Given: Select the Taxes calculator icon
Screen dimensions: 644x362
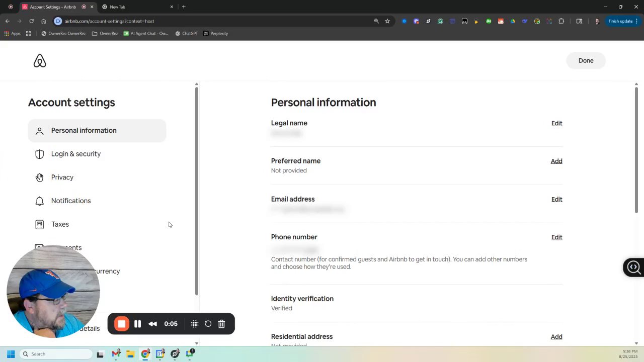Looking at the screenshot, I should (40, 224).
